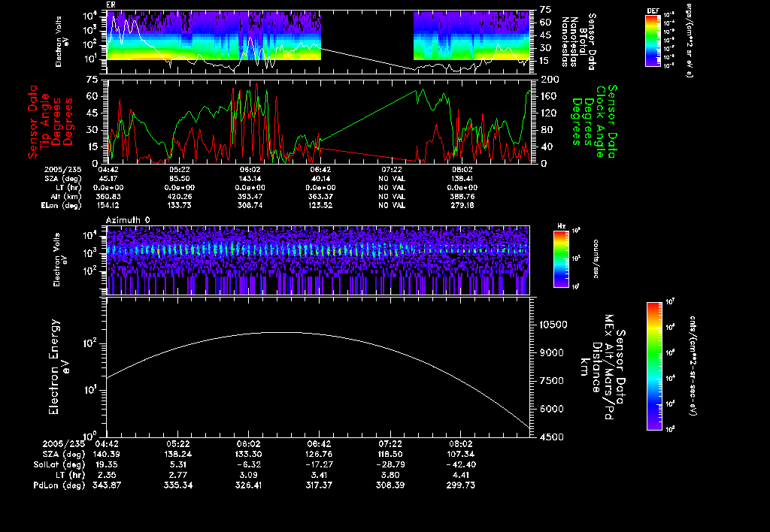
Task: Click SolLat value -42.40
Action: (460, 464)
